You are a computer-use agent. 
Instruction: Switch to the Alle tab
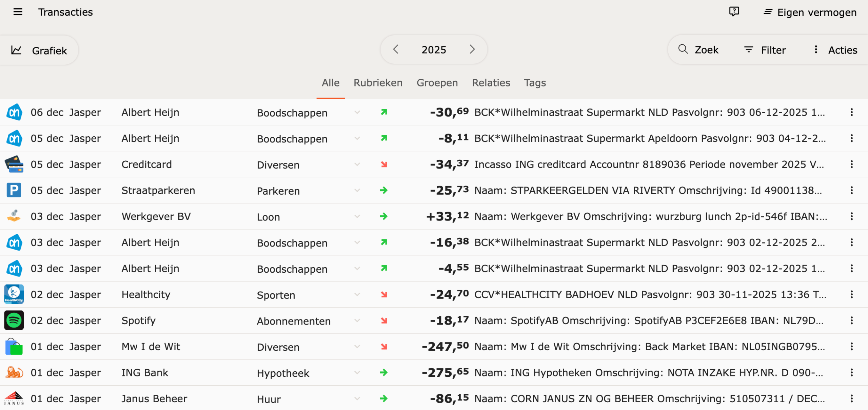pyautogui.click(x=331, y=83)
